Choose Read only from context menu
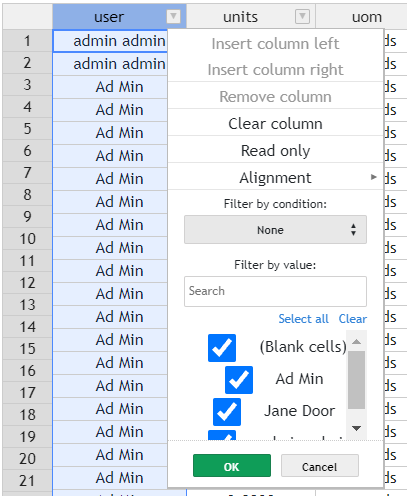Screen dimensions: 407x496 tap(275, 151)
